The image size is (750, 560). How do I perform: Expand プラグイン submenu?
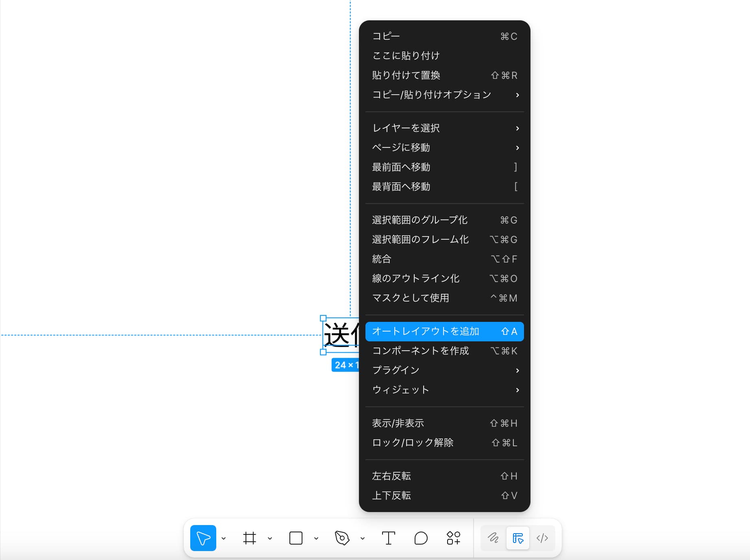tap(445, 370)
